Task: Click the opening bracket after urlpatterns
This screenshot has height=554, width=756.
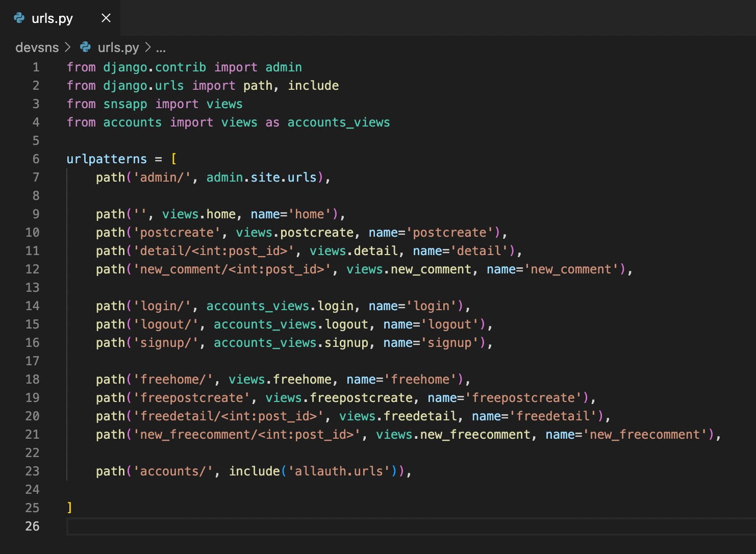Action: [x=174, y=159]
